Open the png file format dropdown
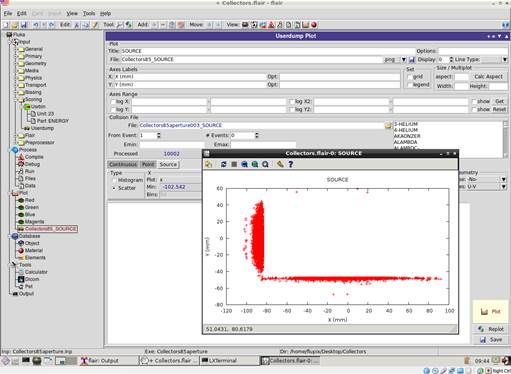Screen dimensions: 511x374 [404, 60]
